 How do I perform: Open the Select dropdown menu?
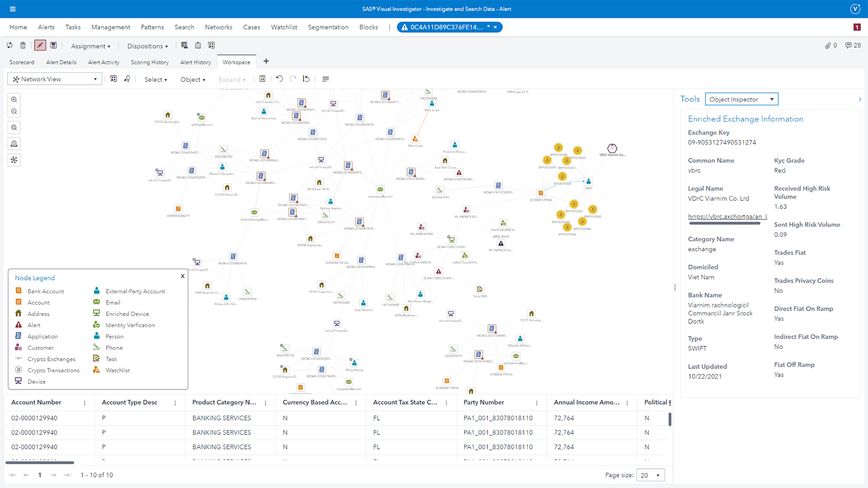tap(156, 79)
